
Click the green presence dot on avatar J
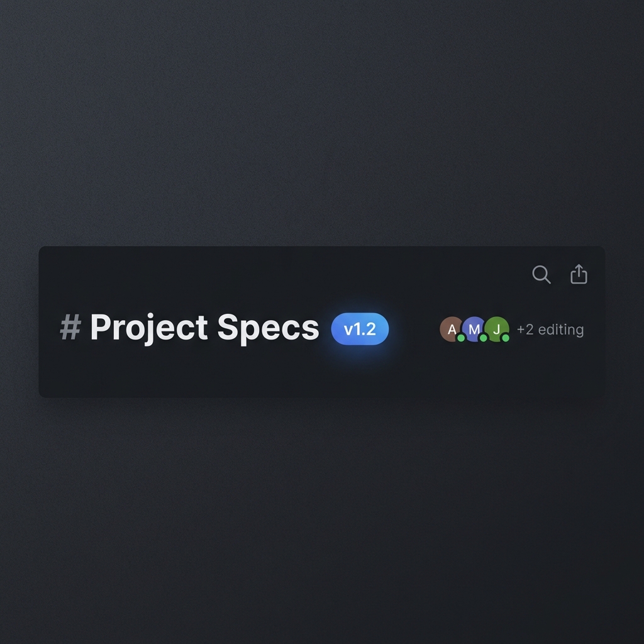pyautogui.click(x=506, y=338)
